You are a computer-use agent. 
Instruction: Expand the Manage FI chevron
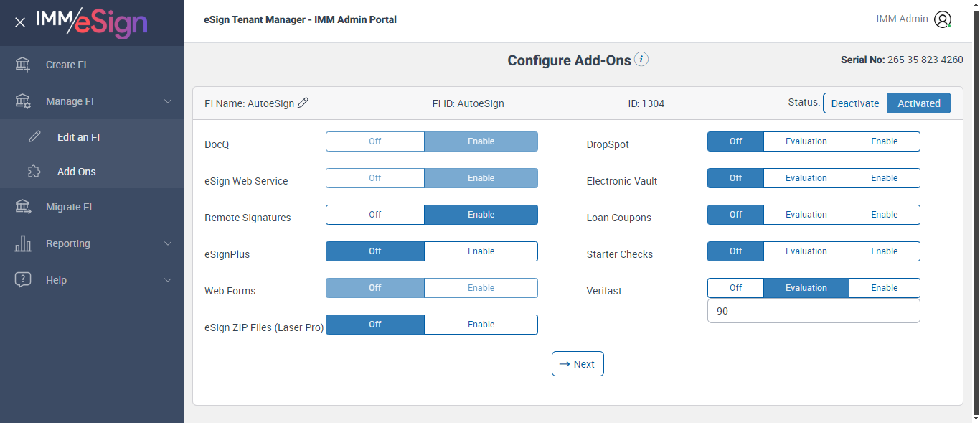168,101
